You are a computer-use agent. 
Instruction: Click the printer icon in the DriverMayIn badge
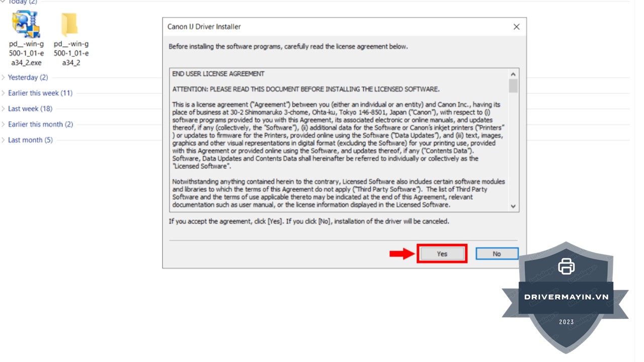click(x=566, y=266)
